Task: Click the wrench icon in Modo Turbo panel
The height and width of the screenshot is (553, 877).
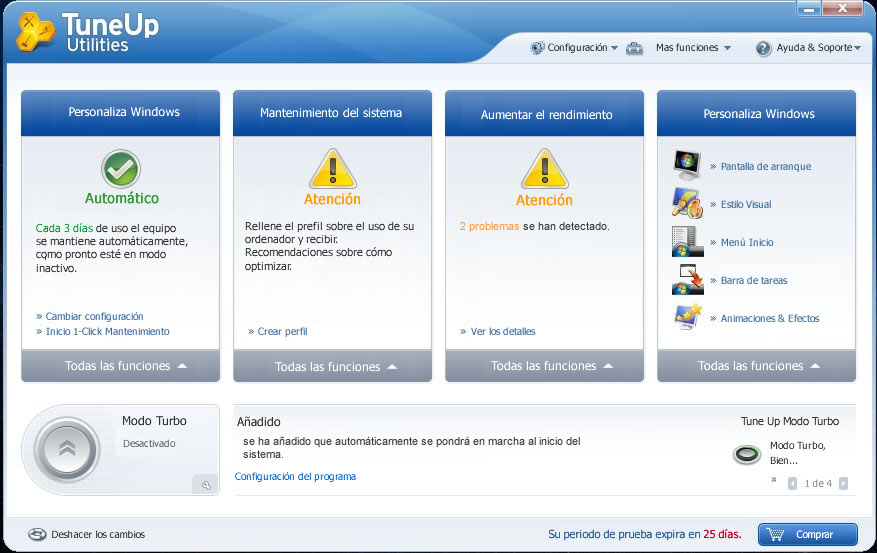Action: [206, 485]
